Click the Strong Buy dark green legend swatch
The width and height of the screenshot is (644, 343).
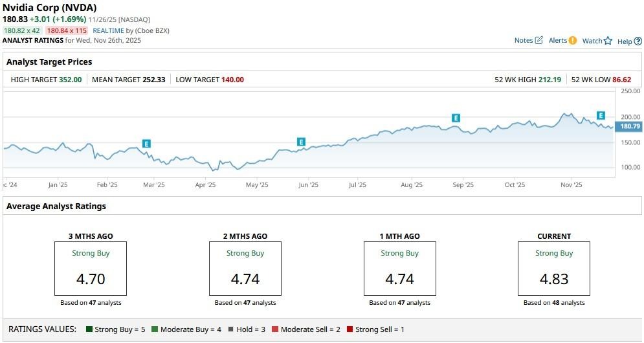[89, 329]
